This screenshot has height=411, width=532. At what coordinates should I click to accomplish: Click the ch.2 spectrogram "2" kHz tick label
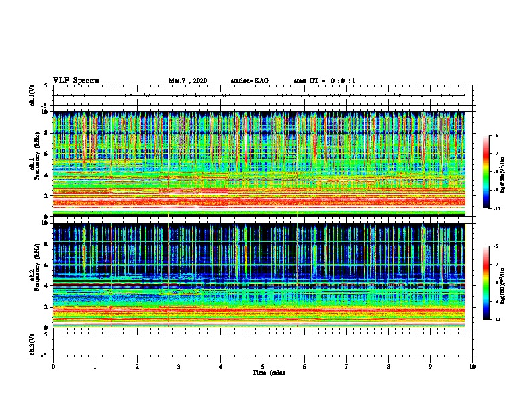point(46,307)
